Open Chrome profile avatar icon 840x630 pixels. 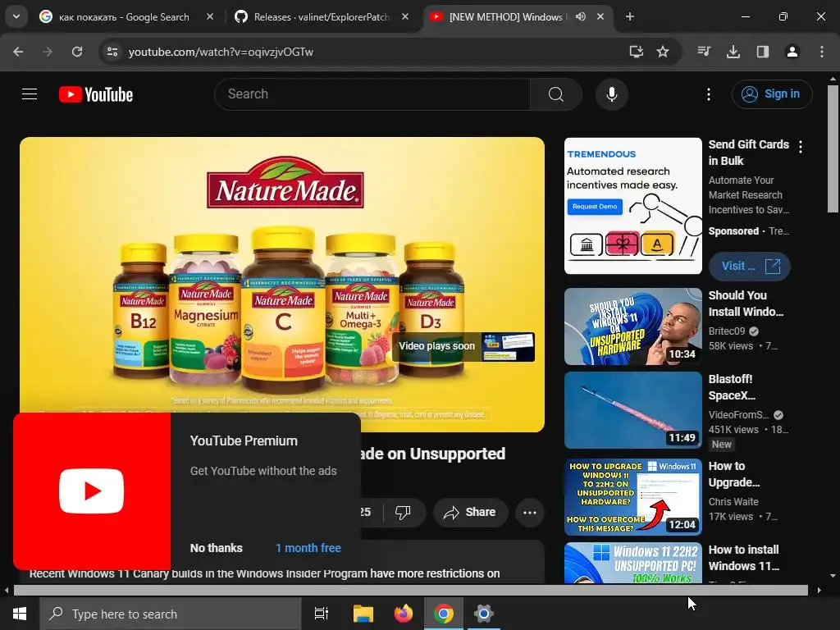point(792,52)
